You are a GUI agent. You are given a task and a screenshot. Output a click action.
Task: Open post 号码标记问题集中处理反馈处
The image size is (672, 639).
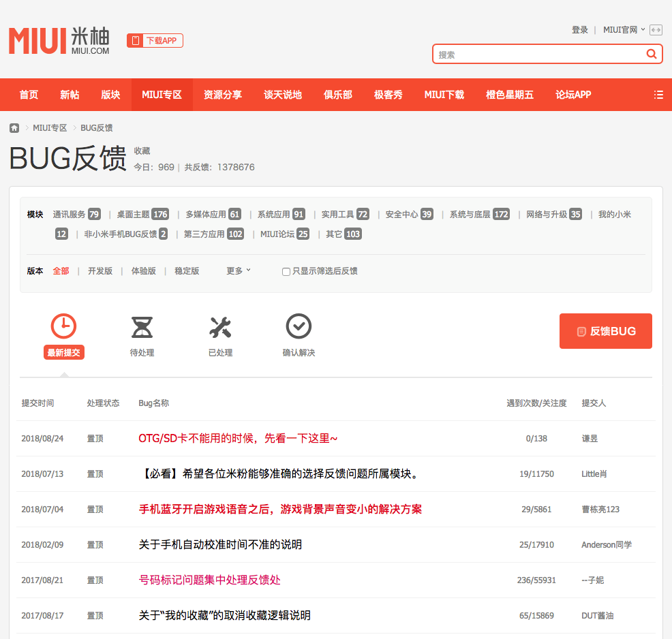pyautogui.click(x=209, y=580)
